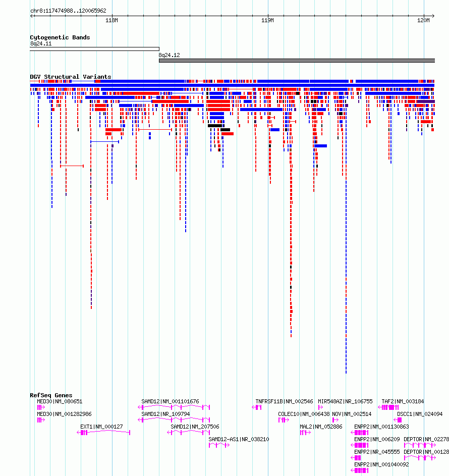Viewport: 449px width, 476px height.
Task: Open the ENPP2|NM_001040092 label
Action: [381, 464]
